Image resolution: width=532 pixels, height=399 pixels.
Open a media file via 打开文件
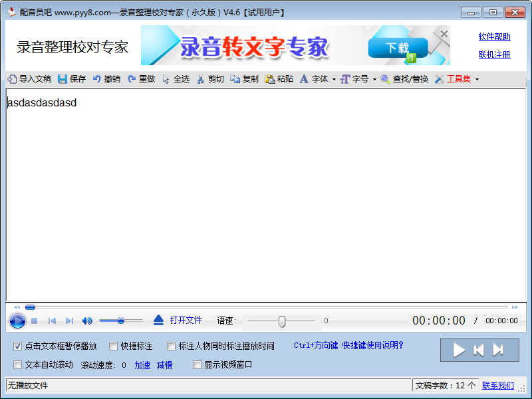pos(186,320)
